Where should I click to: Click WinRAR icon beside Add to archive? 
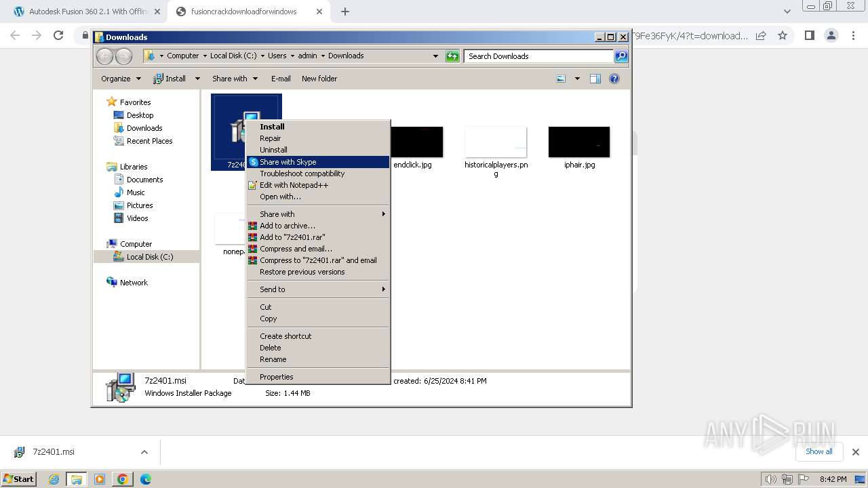tap(253, 226)
